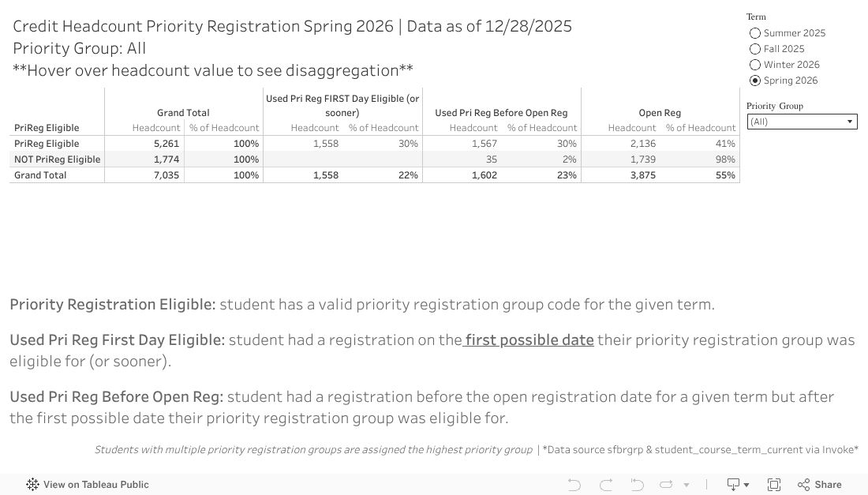This screenshot has height=495, width=868.
Task: Click the Refresh data icon
Action: (666, 485)
